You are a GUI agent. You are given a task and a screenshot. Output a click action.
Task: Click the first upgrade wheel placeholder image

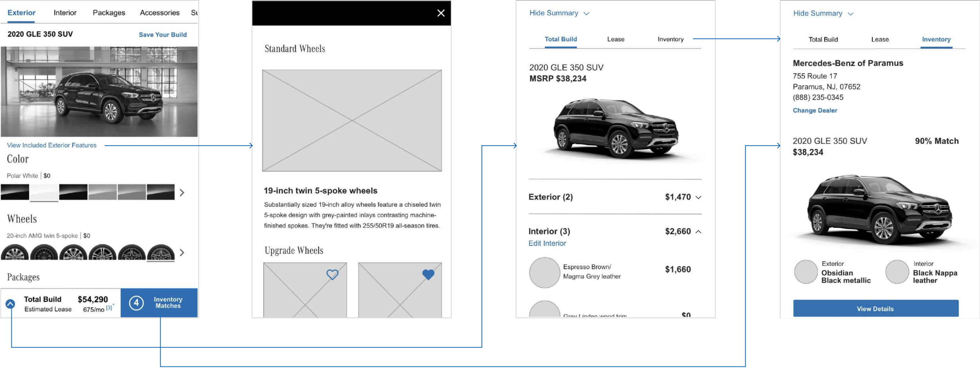305,290
